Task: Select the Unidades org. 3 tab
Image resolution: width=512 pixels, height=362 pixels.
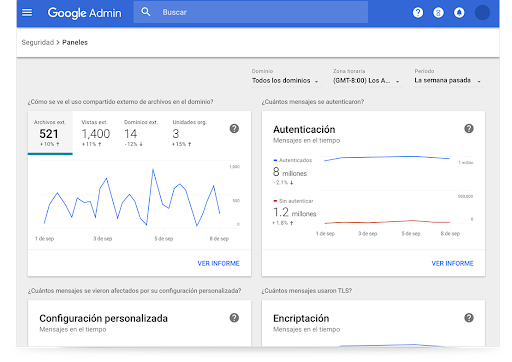Action: coord(189,133)
